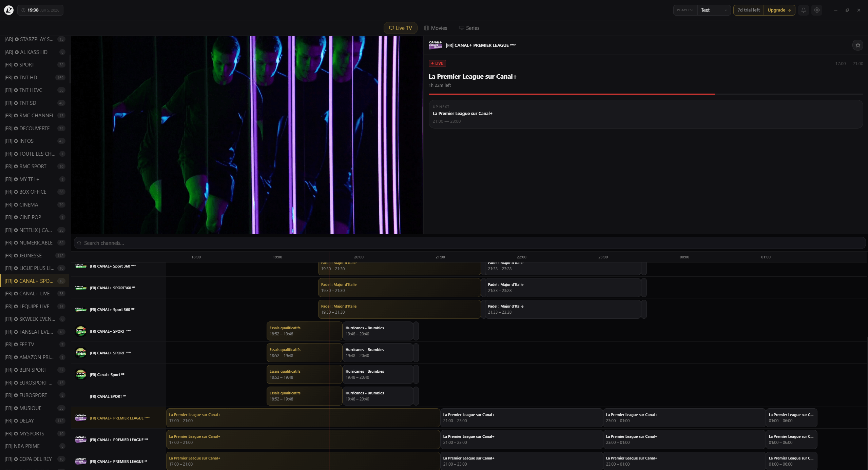This screenshot has width=868, height=470.
Task: Click the 23:00 timeline hour marker
Action: (603, 257)
